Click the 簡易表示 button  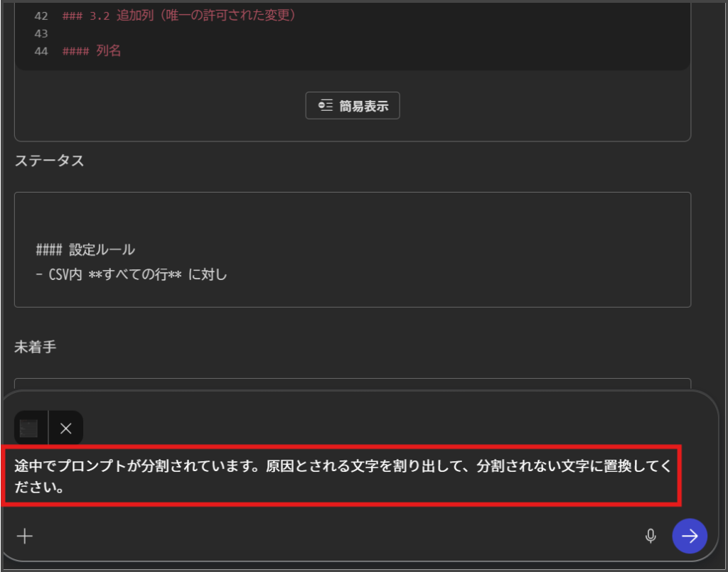point(353,106)
